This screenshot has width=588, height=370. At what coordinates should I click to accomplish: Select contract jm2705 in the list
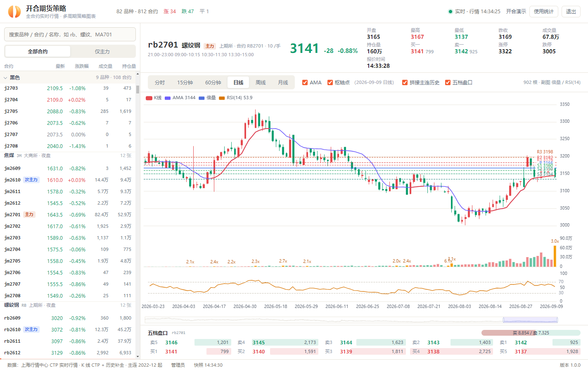(68, 261)
